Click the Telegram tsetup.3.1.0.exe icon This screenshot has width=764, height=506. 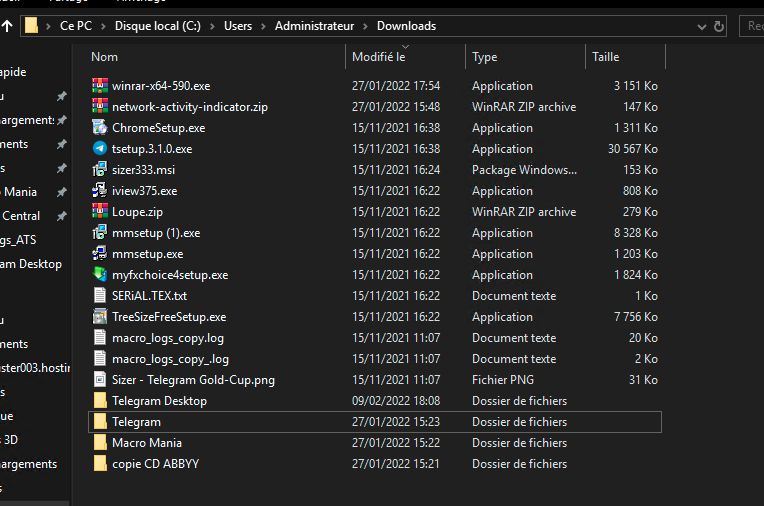100,149
